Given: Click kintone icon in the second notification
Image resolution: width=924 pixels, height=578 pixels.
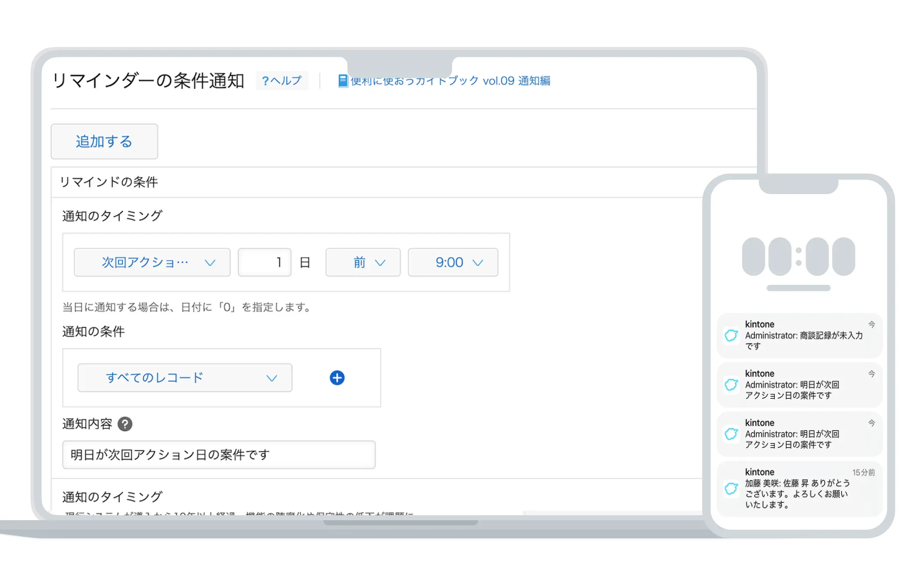Looking at the screenshot, I should [x=731, y=384].
